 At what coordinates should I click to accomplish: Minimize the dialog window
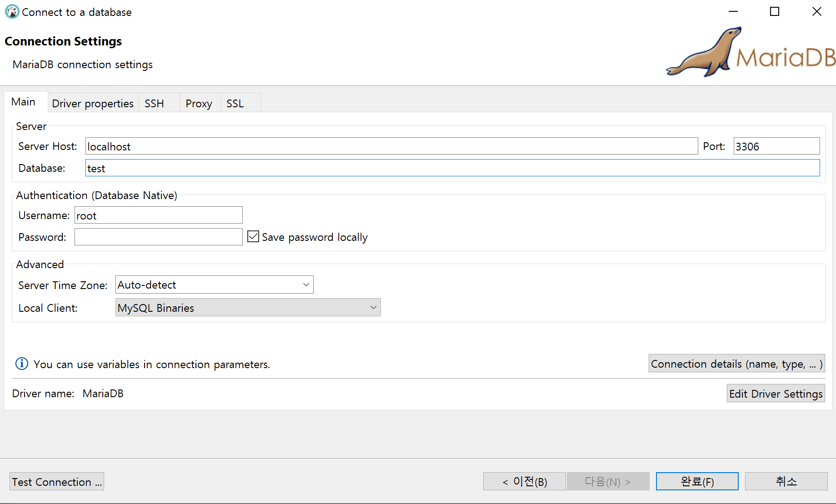[733, 12]
